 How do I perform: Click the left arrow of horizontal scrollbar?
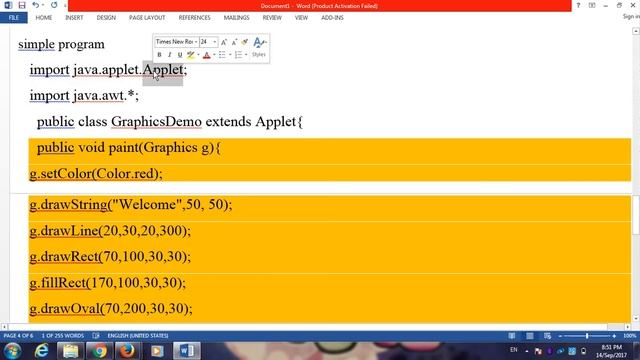4,327
